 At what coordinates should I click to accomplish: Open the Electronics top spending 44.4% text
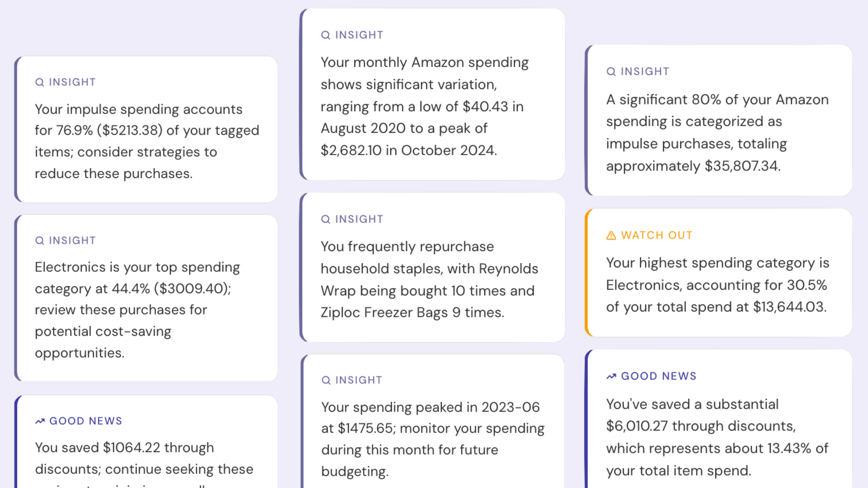tap(137, 310)
